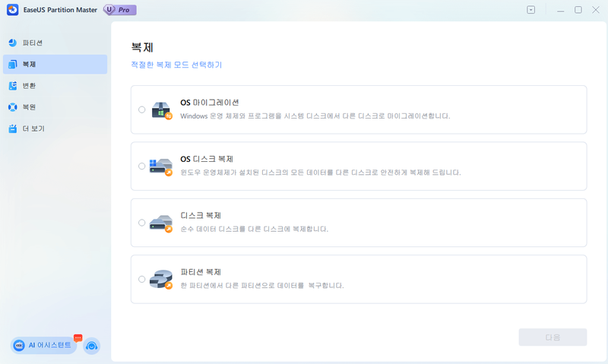This screenshot has width=608, height=364.
Task: Select the OS 디스크 복제 radio button
Action: pos(142,166)
